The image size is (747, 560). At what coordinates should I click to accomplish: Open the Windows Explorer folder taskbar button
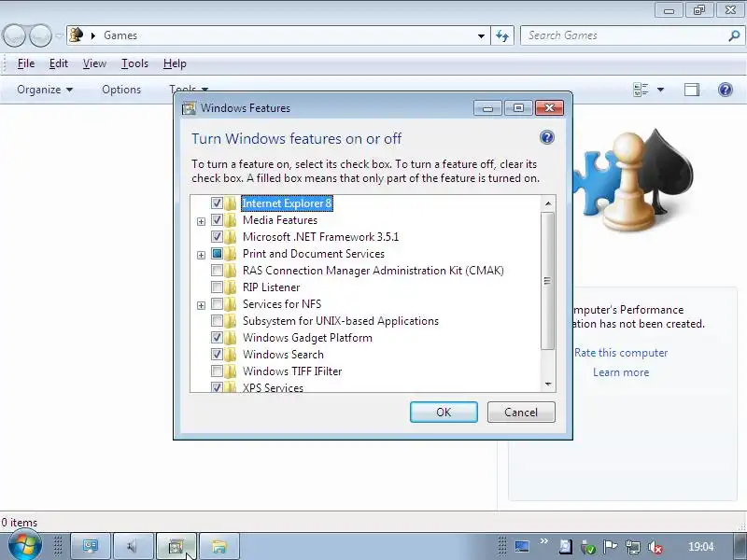tap(218, 546)
